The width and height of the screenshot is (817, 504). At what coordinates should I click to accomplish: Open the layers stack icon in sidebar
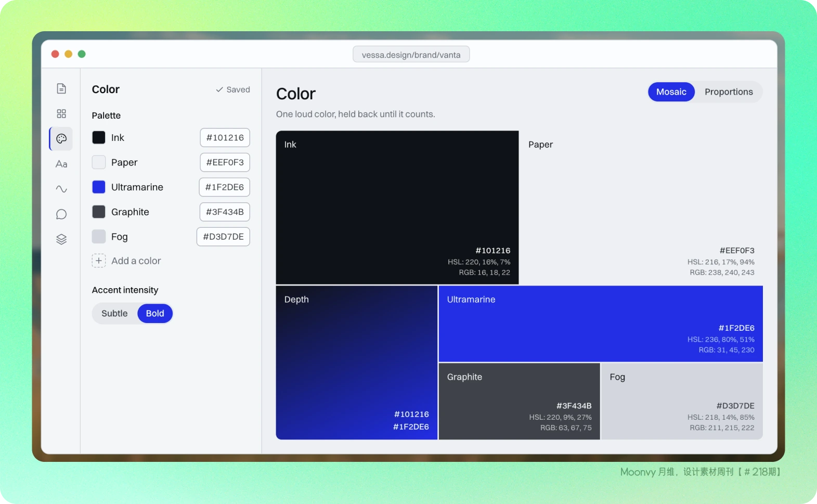coord(61,239)
